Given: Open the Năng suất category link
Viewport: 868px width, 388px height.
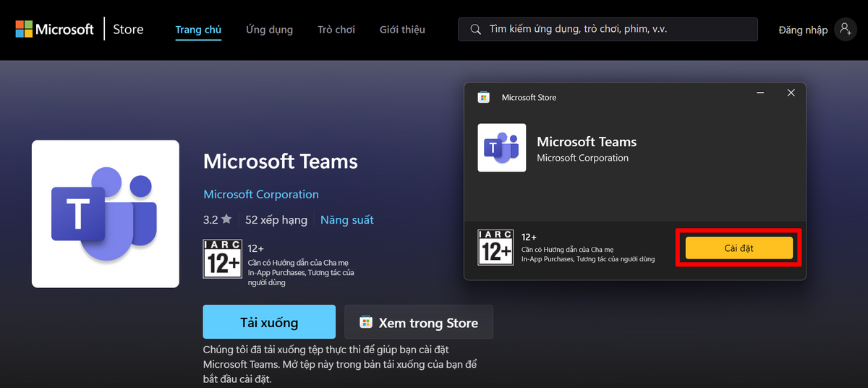Looking at the screenshot, I should 347,219.
